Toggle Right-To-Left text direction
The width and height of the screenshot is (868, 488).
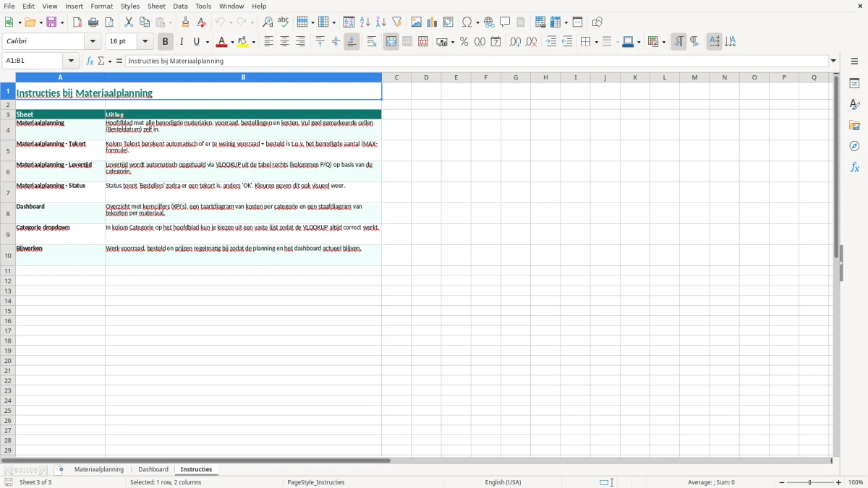click(x=694, y=42)
